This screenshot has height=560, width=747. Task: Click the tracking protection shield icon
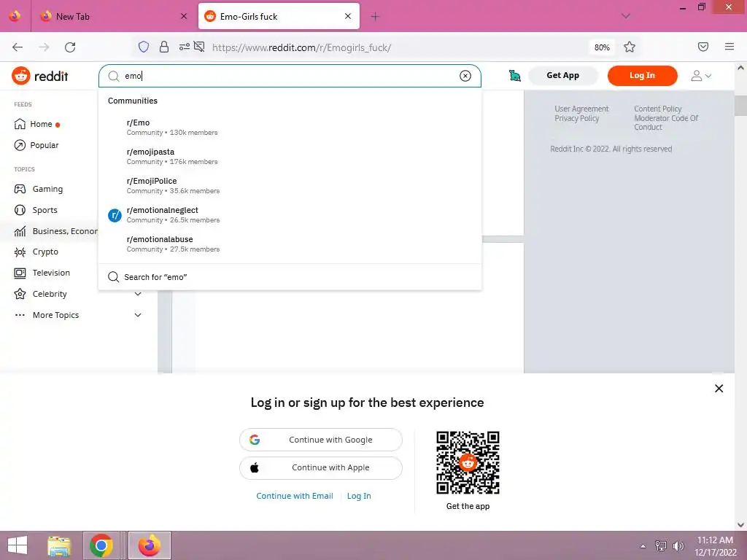point(144,47)
